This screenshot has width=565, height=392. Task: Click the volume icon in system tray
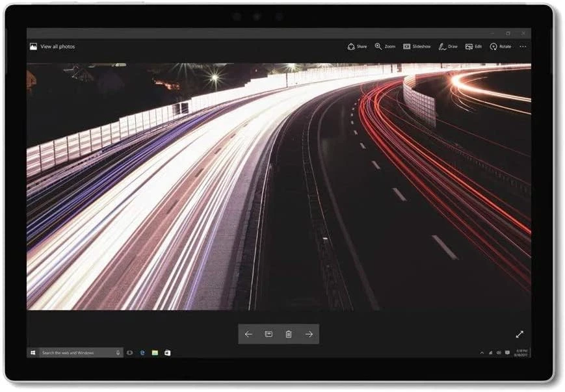click(x=499, y=352)
